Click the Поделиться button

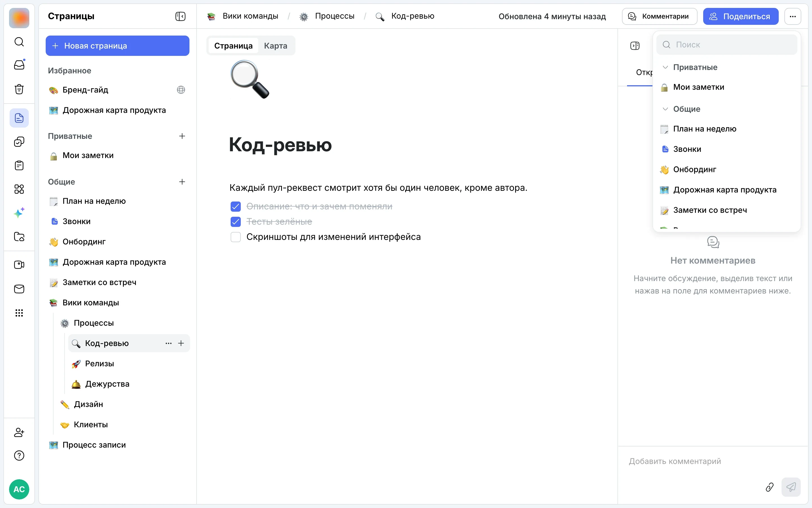[x=741, y=16]
